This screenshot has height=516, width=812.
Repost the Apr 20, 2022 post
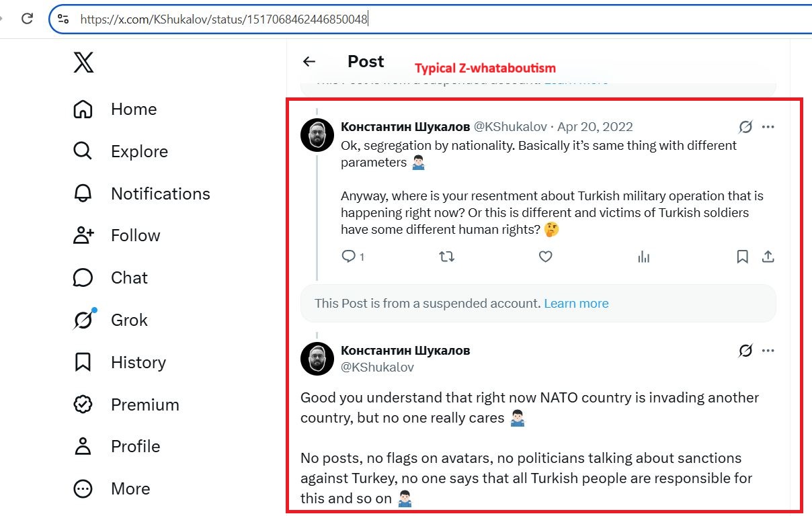coord(447,256)
